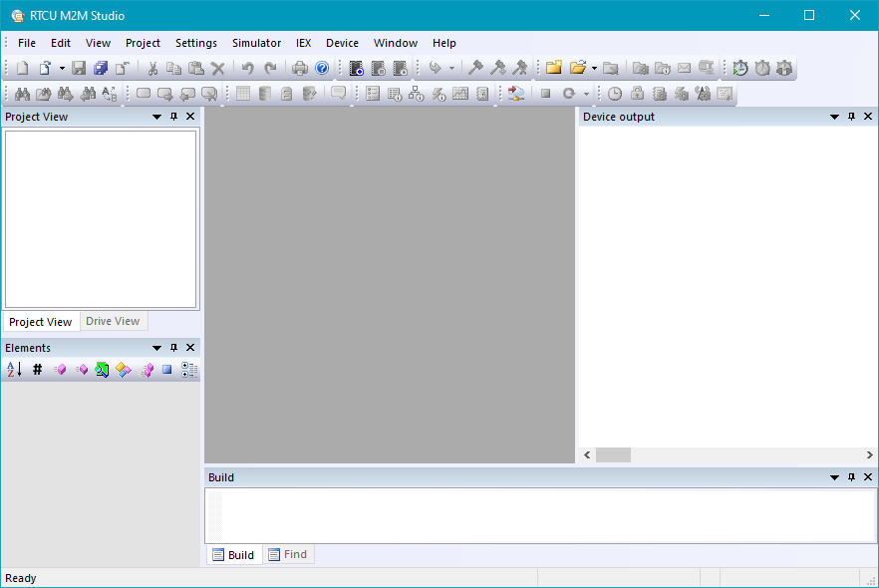This screenshot has height=588, width=879.
Task: Click the New file icon in toolbar
Action: point(22,69)
